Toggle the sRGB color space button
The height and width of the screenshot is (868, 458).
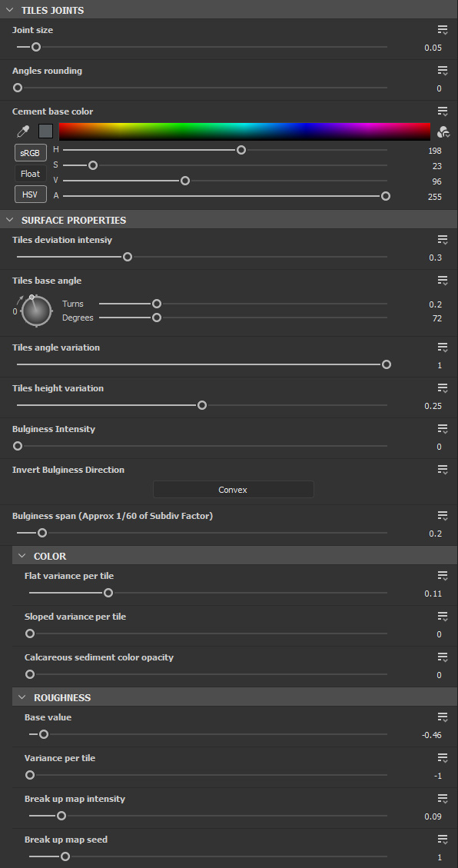31,153
